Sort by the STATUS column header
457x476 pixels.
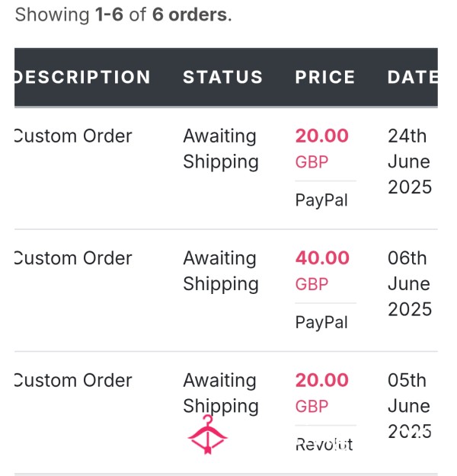(223, 77)
